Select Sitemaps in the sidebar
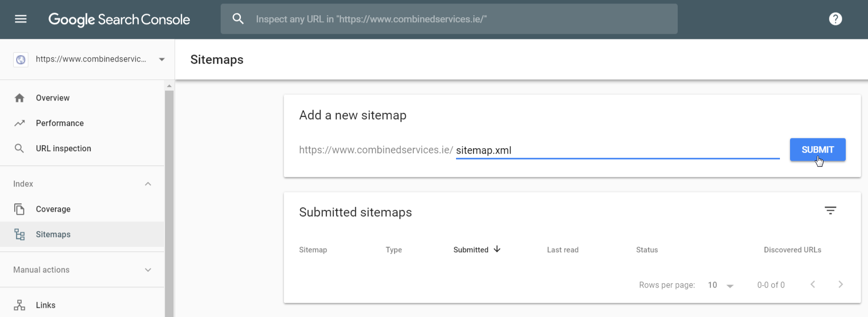868x317 pixels. [82, 235]
